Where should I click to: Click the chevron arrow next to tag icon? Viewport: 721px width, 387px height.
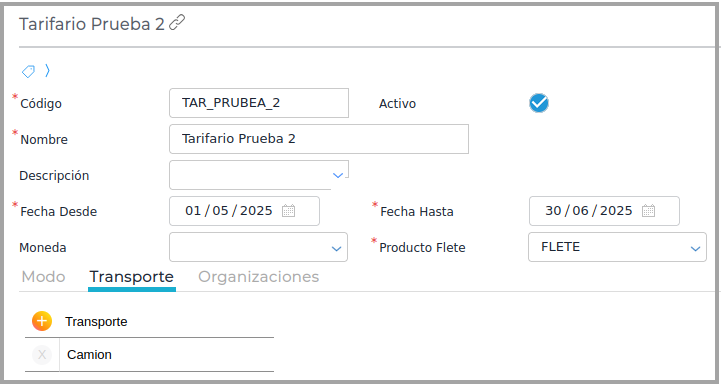[47, 70]
